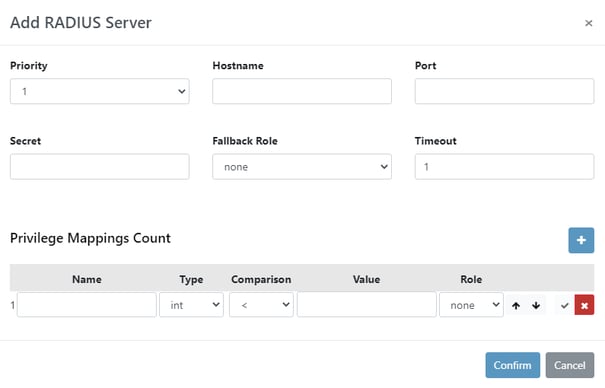Image resolution: width=605 pixels, height=388 pixels.
Task: Move mapping row up with arrow icon
Action: pos(516,305)
